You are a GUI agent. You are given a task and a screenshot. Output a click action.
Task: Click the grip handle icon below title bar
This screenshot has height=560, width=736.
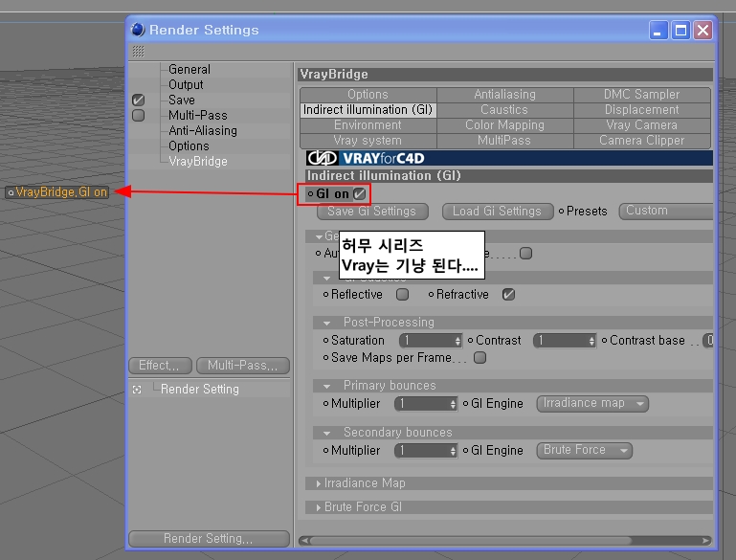click(x=138, y=51)
